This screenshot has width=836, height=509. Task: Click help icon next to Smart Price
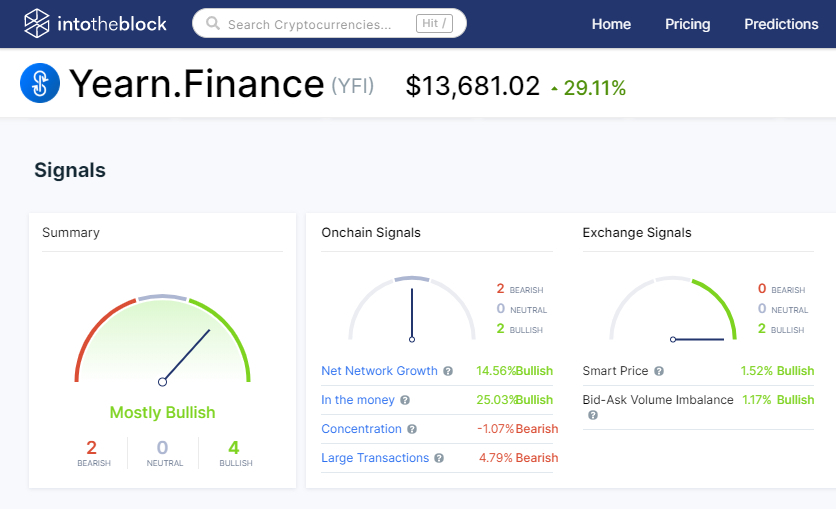(659, 371)
